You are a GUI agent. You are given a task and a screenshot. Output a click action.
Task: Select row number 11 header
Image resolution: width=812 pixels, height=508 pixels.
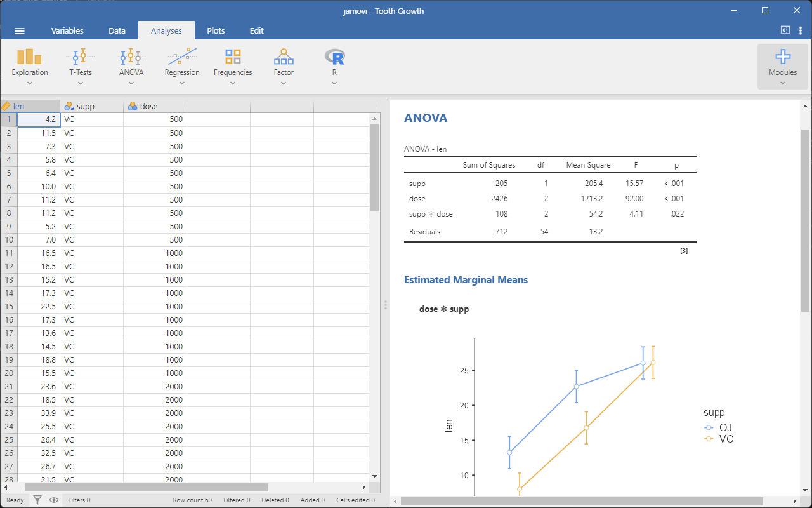[x=9, y=253]
